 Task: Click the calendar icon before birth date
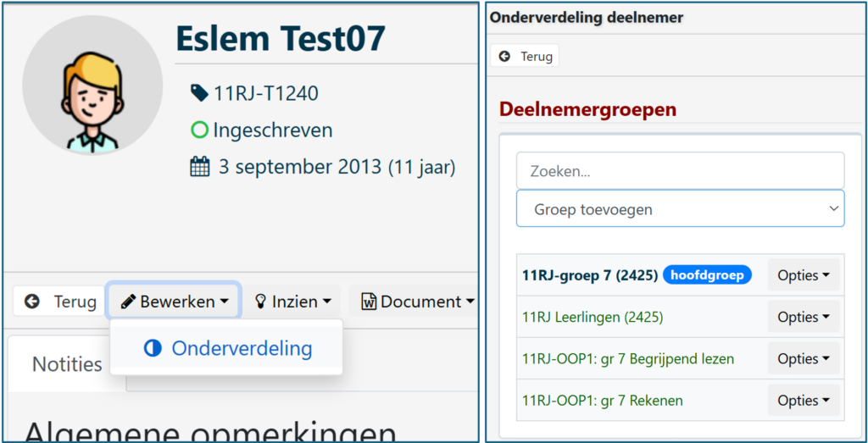click(x=199, y=167)
